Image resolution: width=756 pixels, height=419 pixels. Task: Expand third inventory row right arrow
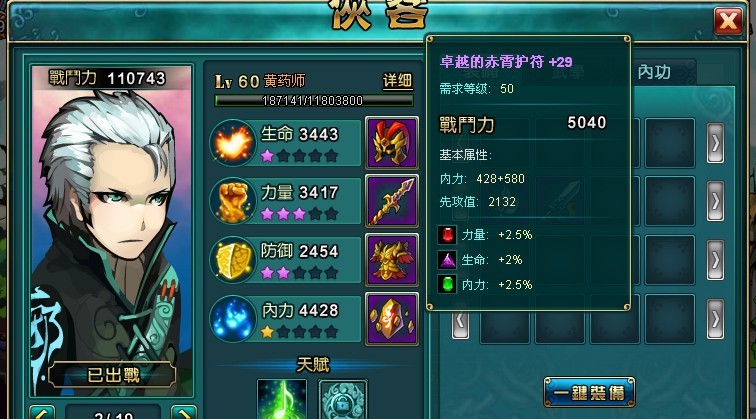716,260
